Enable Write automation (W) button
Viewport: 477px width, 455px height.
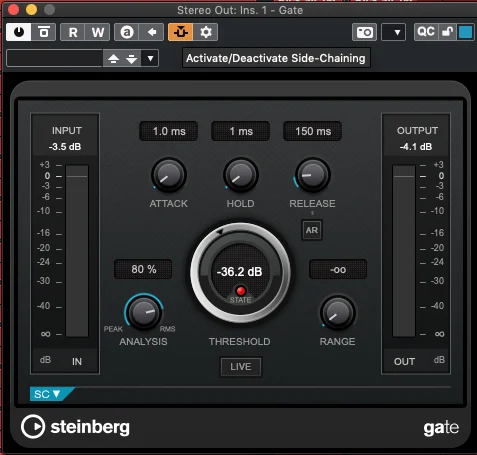97,32
